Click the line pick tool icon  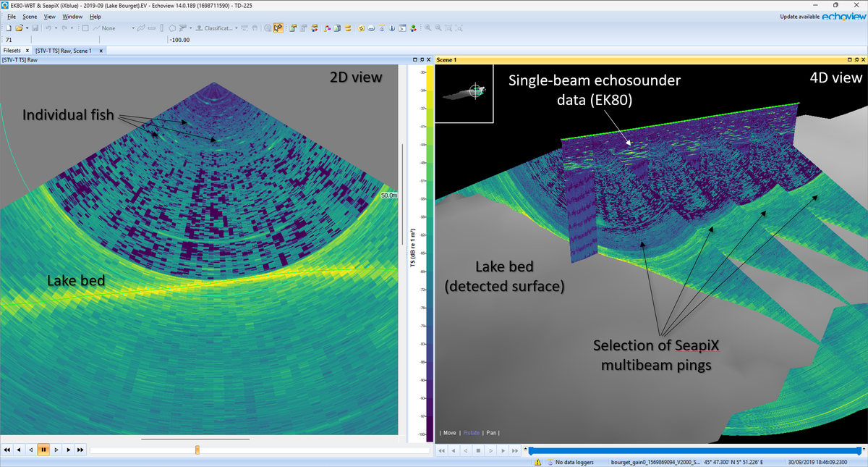[x=140, y=28]
